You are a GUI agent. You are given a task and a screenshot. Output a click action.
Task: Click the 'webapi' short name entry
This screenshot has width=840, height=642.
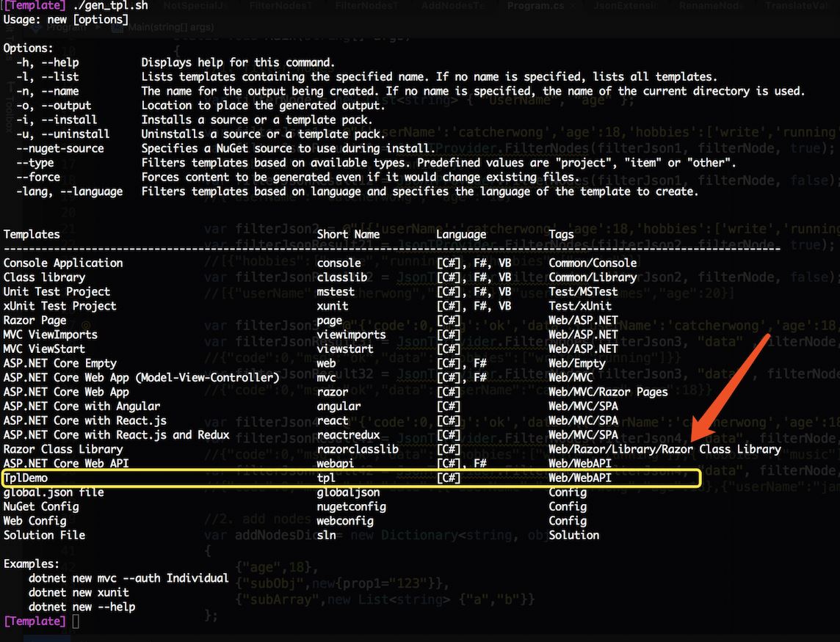[x=336, y=464]
